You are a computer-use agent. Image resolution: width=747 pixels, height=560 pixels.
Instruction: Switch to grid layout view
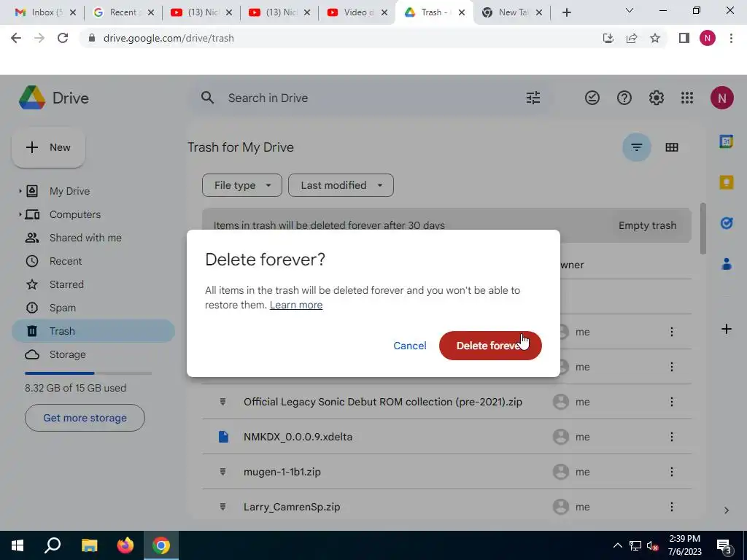click(x=672, y=147)
